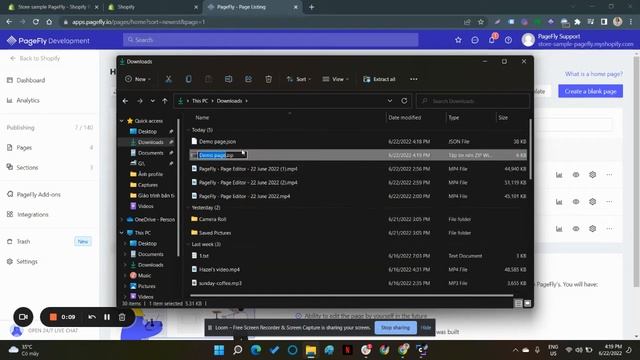Refresh the Downloads folder
The width and height of the screenshot is (640, 360).
coord(404,101)
